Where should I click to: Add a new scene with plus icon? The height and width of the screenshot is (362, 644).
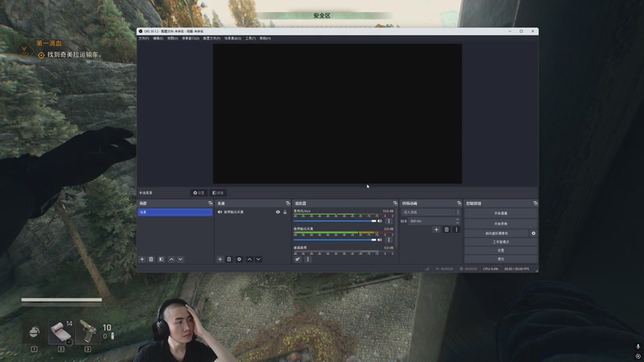click(x=142, y=259)
